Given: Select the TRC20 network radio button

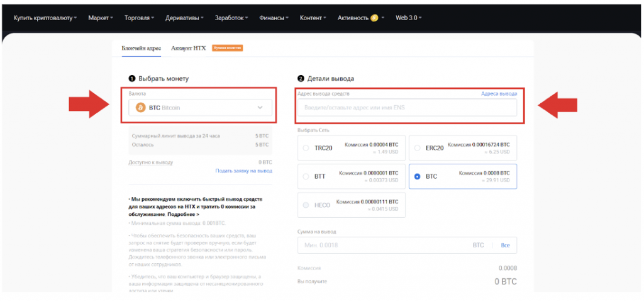Looking at the screenshot, I should [x=306, y=148].
